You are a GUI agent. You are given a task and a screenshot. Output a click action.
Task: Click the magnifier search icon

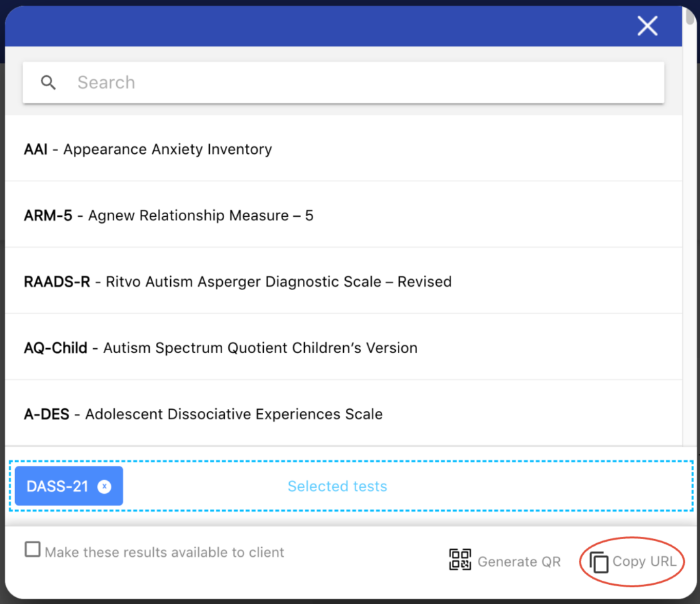pyautogui.click(x=49, y=83)
